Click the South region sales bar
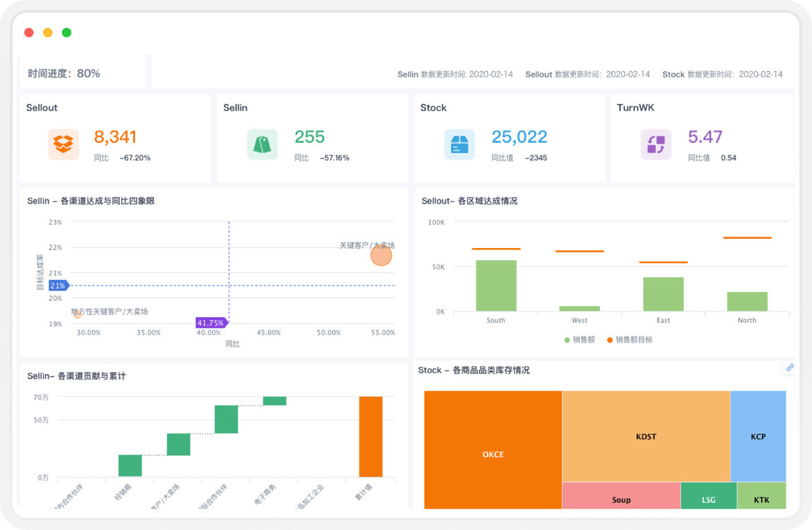The height and width of the screenshot is (530, 812). (x=496, y=285)
